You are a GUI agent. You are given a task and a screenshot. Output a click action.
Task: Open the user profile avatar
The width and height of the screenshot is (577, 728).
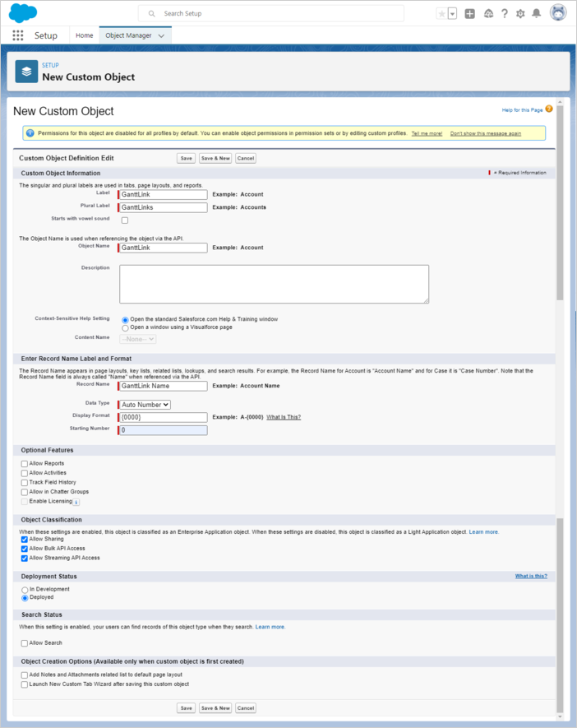[x=558, y=13]
